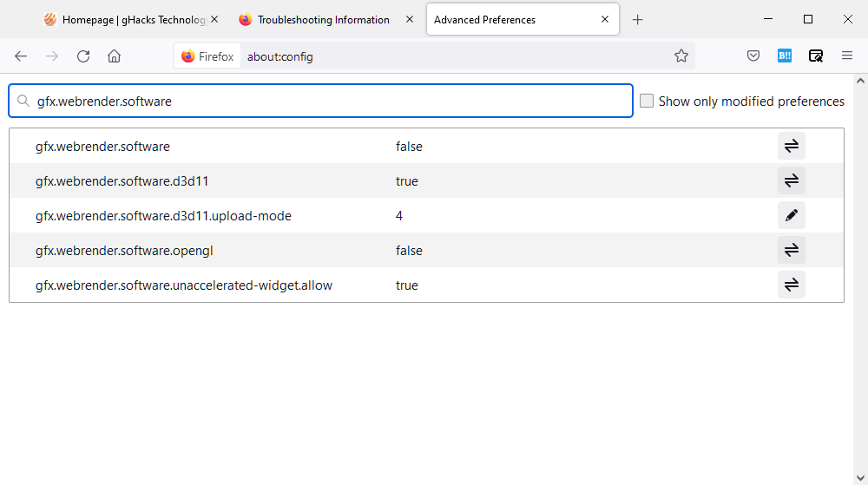Switch to the gHacks Homepage tab

coord(130,20)
